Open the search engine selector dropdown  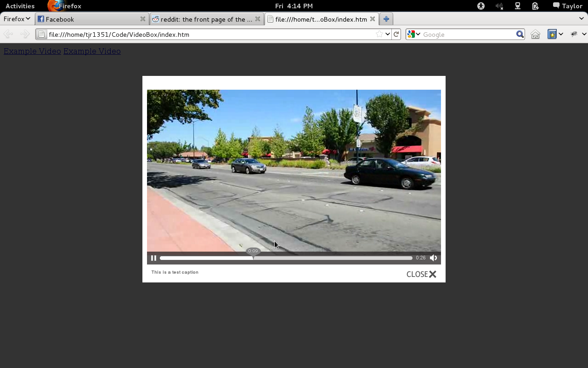[414, 34]
